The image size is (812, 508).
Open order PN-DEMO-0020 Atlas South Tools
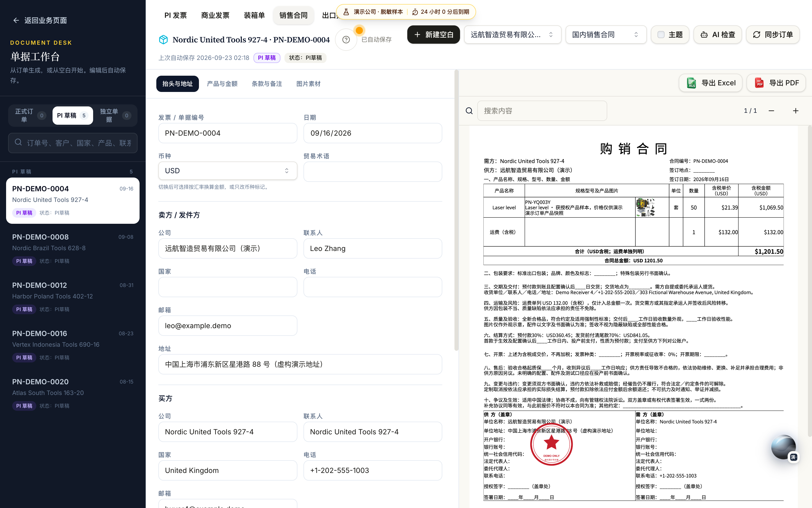73,393
